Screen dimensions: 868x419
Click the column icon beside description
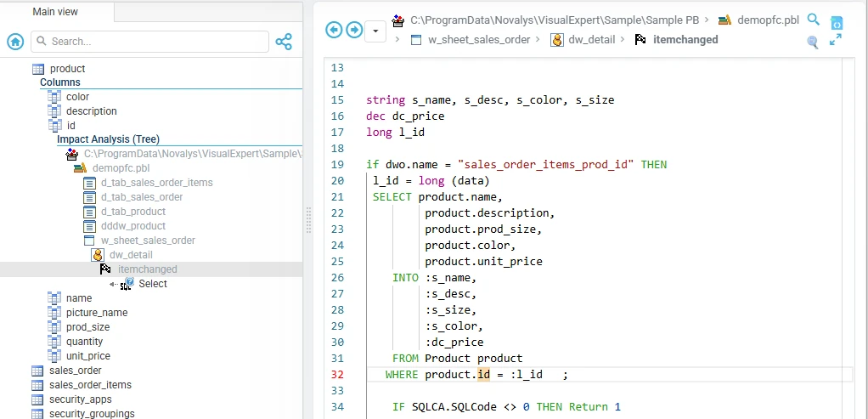[x=54, y=111]
